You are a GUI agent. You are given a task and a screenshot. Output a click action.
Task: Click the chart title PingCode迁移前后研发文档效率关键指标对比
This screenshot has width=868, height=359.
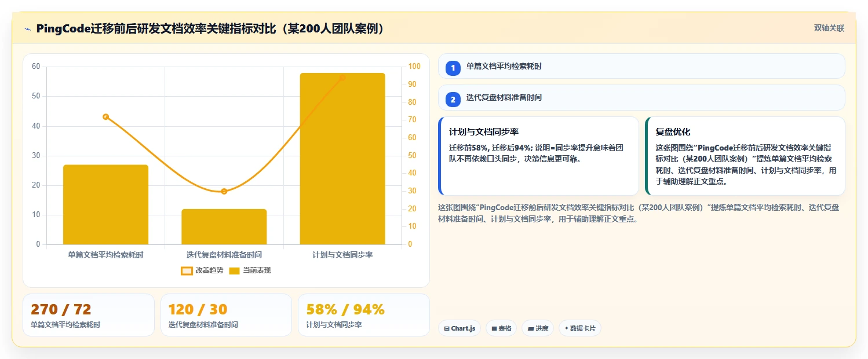click(x=210, y=29)
